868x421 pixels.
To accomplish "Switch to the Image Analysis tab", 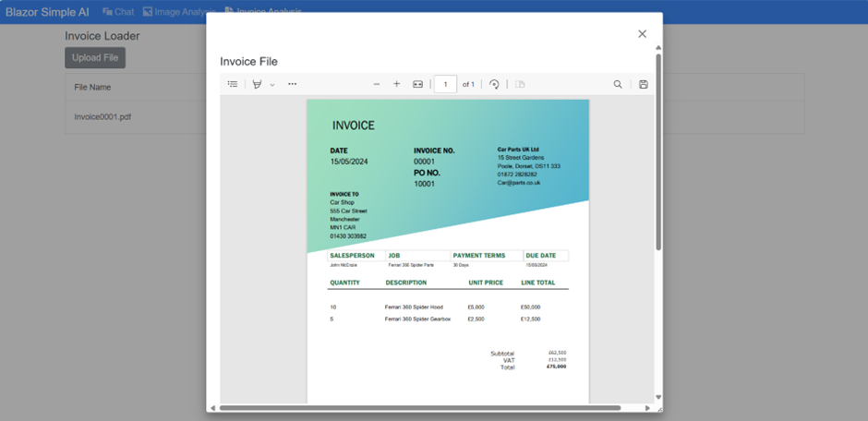I will click(179, 12).
